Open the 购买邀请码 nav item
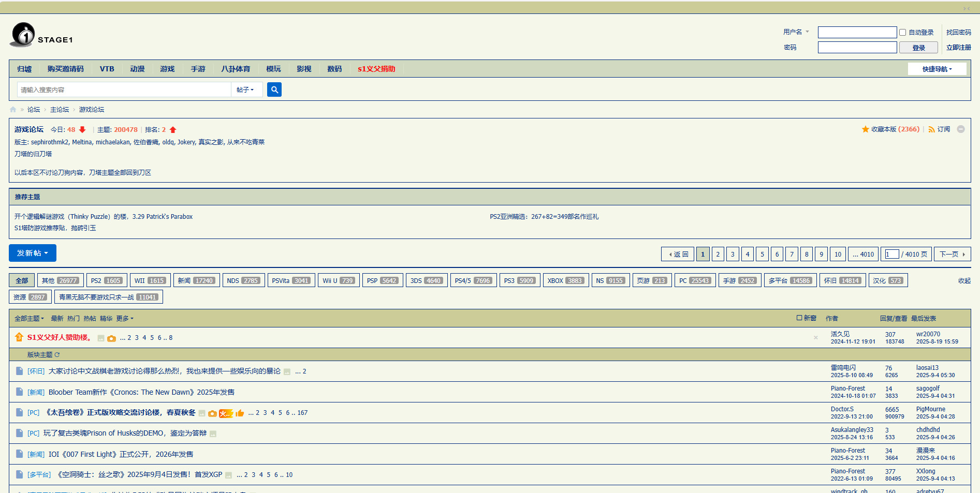980x493 pixels. click(x=65, y=69)
